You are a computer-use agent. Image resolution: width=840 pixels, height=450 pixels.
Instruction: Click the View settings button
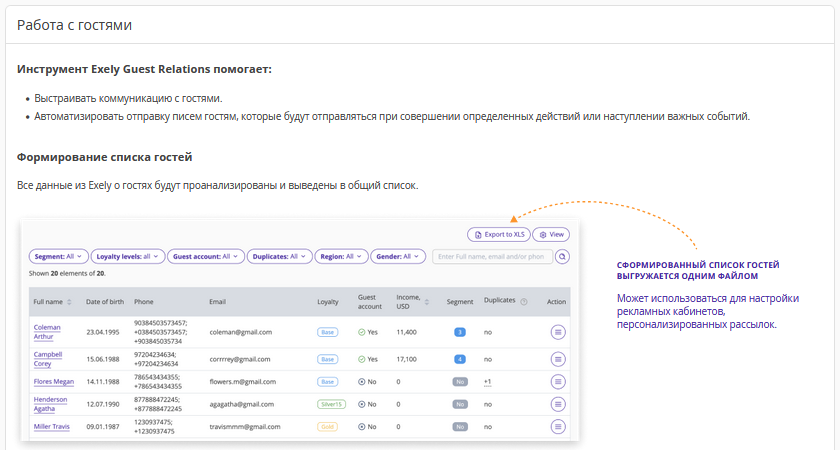(551, 234)
